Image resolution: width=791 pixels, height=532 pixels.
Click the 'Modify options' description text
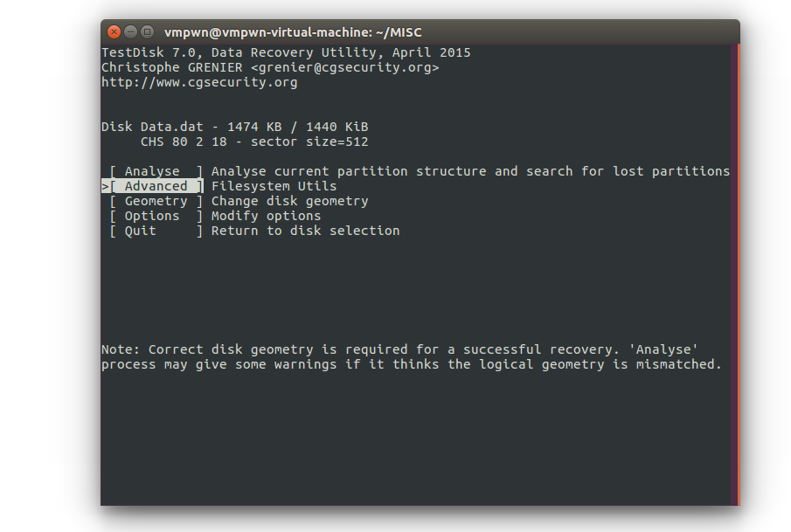266,216
